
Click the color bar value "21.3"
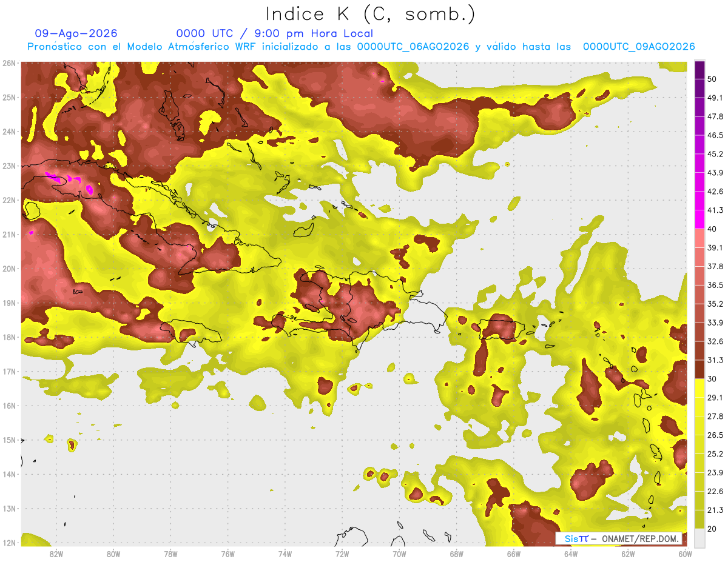click(715, 510)
